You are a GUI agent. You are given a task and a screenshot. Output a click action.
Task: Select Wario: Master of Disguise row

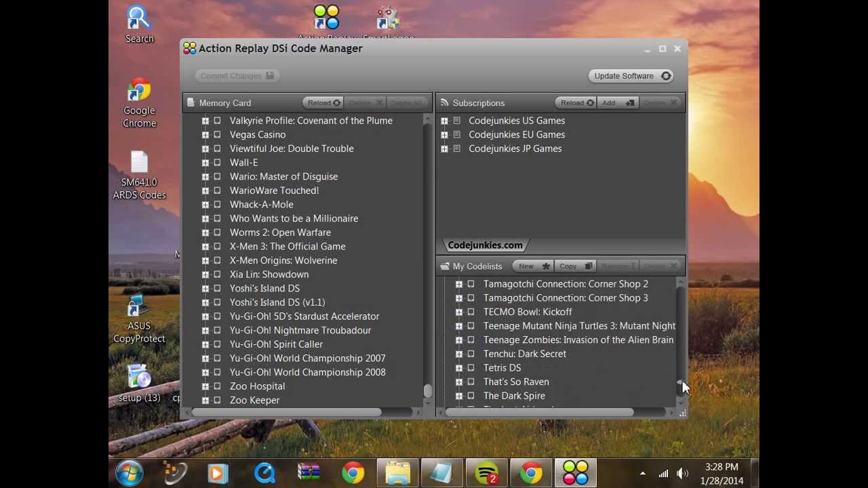coord(283,176)
